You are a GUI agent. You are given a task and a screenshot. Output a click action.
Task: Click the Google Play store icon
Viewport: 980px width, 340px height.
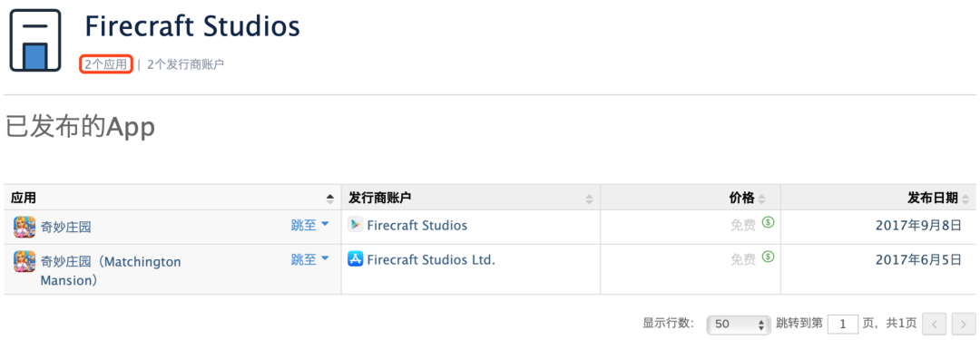(x=355, y=224)
